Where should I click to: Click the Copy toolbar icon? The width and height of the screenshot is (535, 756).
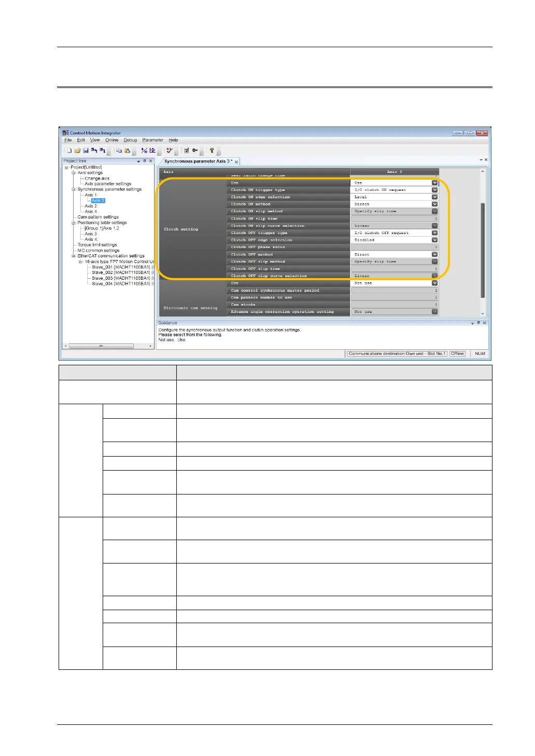[119, 150]
